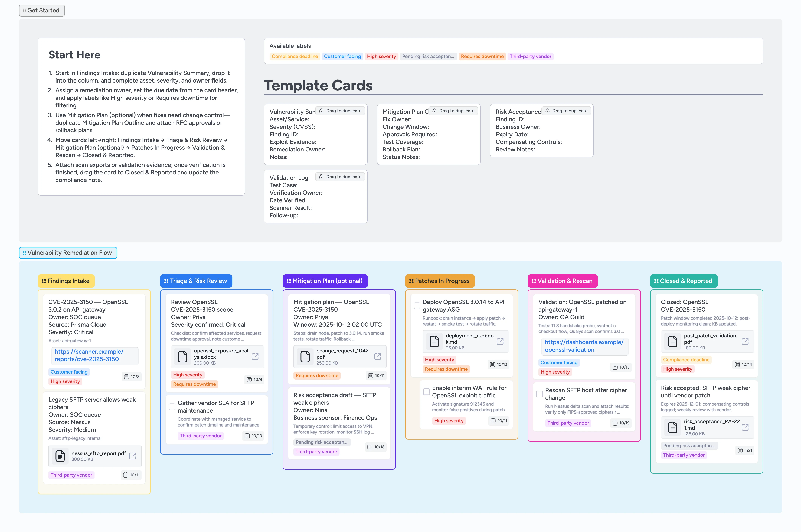
Task: Click the external-link icon on post_patch_validation.pdf
Action: tap(745, 342)
